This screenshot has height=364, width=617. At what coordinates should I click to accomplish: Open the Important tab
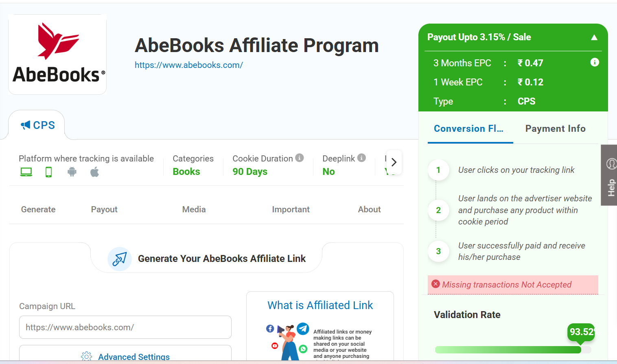click(291, 209)
